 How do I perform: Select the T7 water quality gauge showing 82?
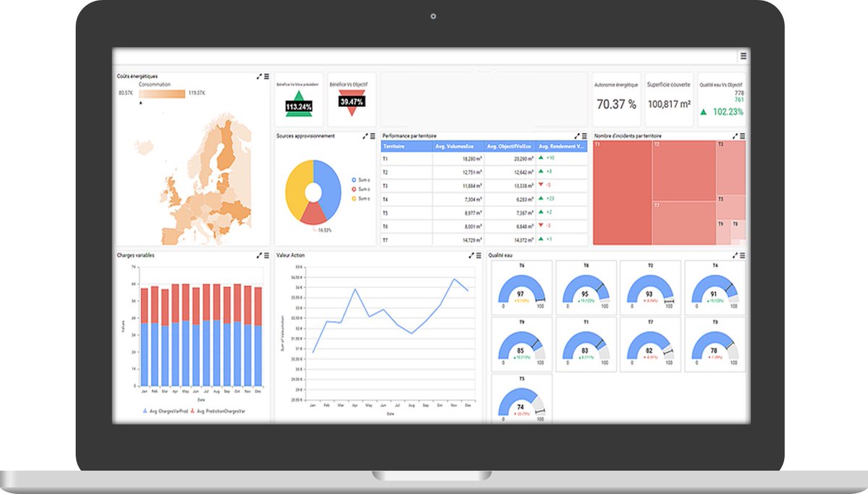[x=650, y=344]
